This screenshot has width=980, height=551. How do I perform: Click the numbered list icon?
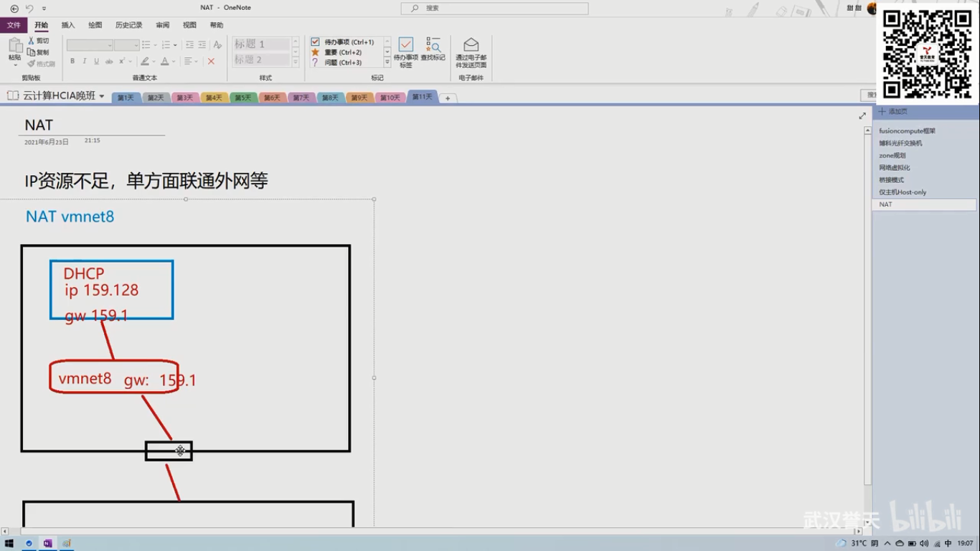166,45
